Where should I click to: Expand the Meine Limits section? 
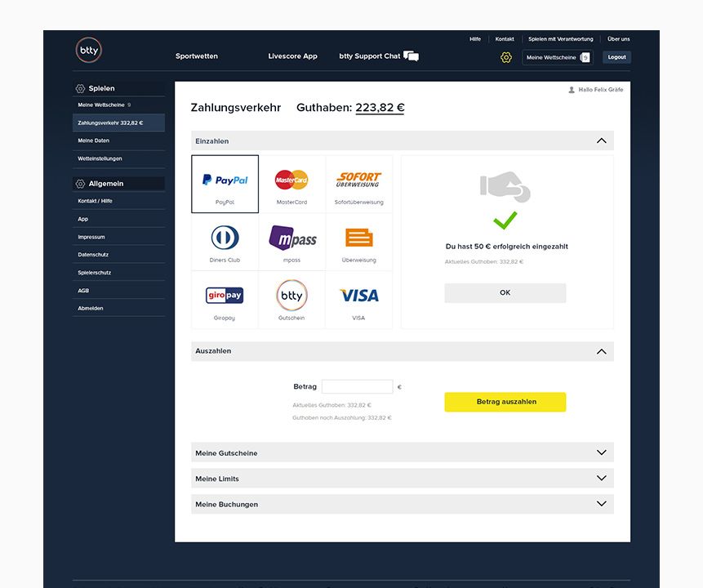click(602, 479)
